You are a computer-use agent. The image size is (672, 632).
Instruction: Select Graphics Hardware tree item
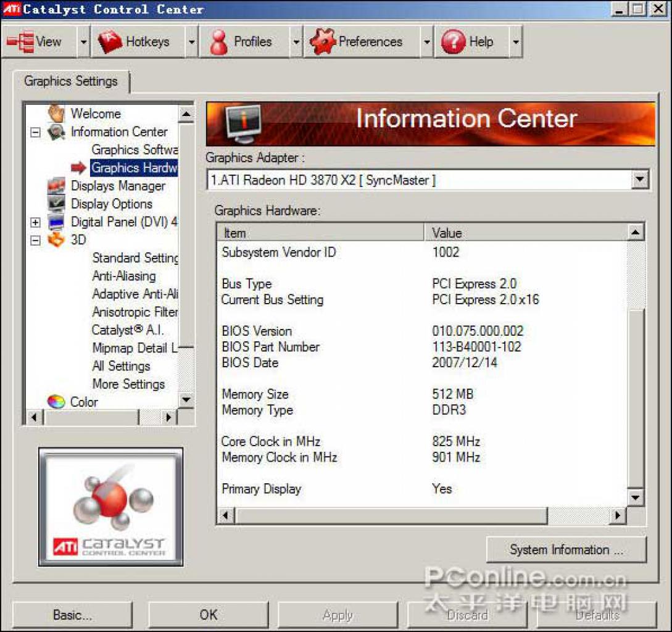click(x=134, y=168)
